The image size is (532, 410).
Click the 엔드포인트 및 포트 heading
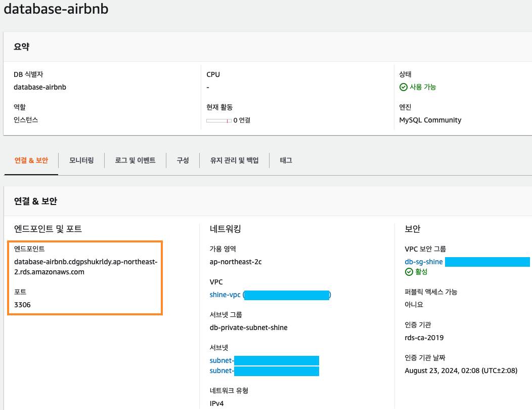click(x=48, y=229)
